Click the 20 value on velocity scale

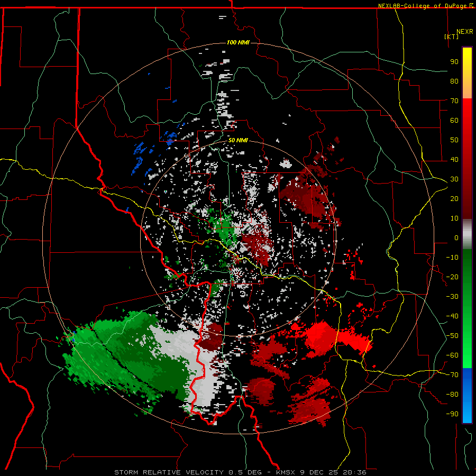point(454,199)
